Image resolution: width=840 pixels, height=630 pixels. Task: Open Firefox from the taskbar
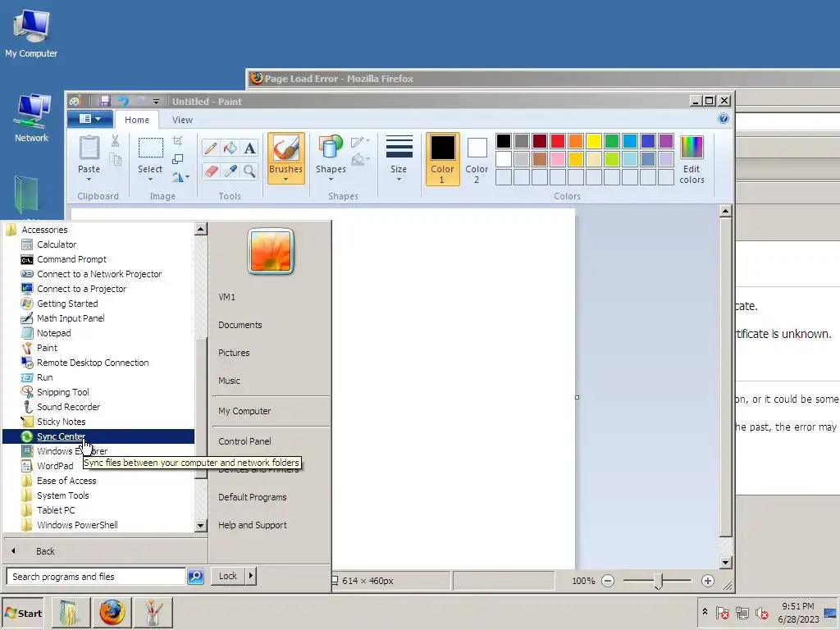[112, 613]
